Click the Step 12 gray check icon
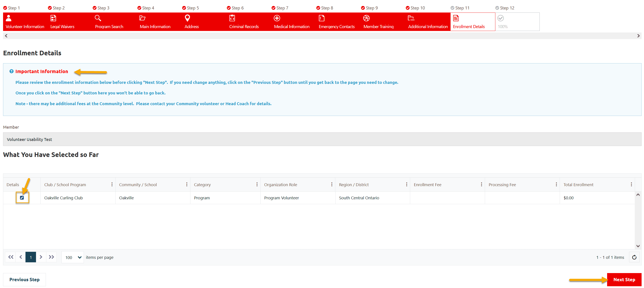Viewport: 644px width, 288px height. pyautogui.click(x=497, y=8)
